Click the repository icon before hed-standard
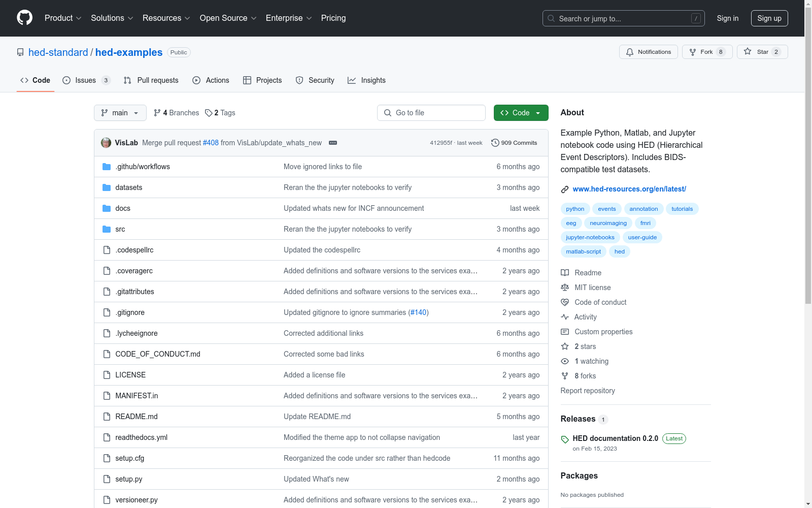 click(x=20, y=52)
